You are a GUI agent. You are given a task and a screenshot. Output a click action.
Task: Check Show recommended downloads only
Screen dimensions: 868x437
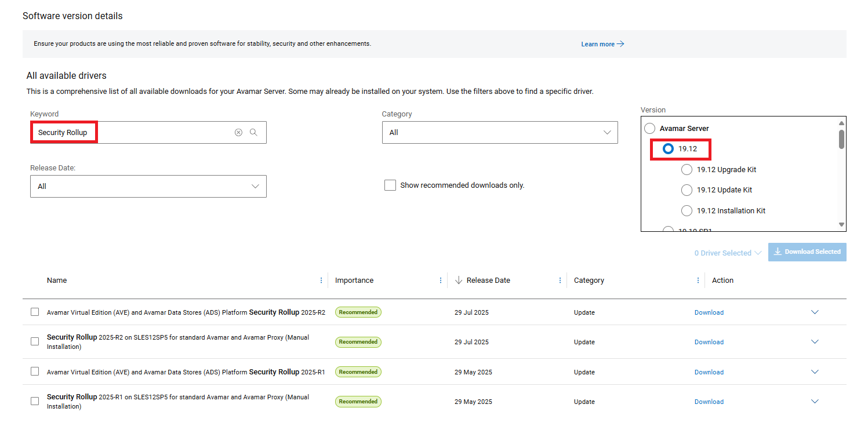pos(390,185)
